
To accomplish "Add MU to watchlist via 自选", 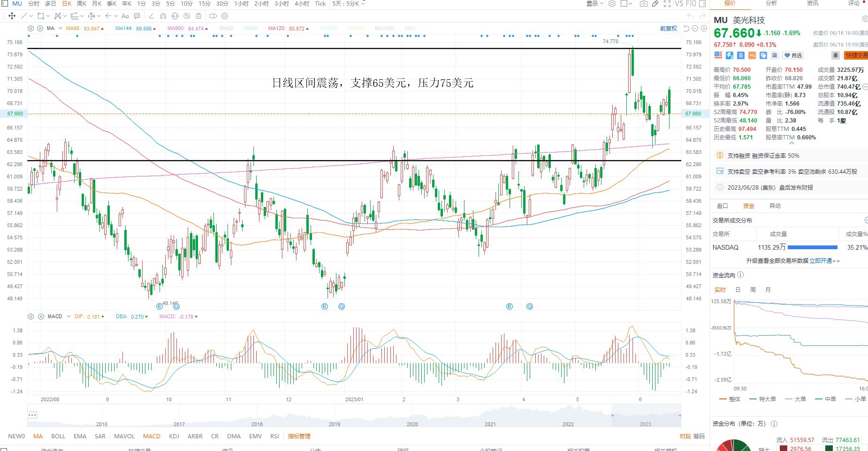I will point(793,55).
